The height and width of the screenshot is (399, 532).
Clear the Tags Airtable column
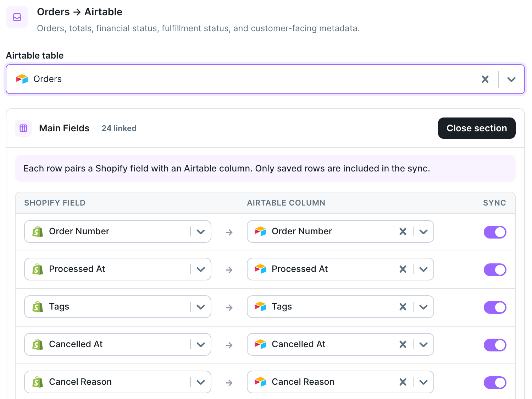coord(403,307)
